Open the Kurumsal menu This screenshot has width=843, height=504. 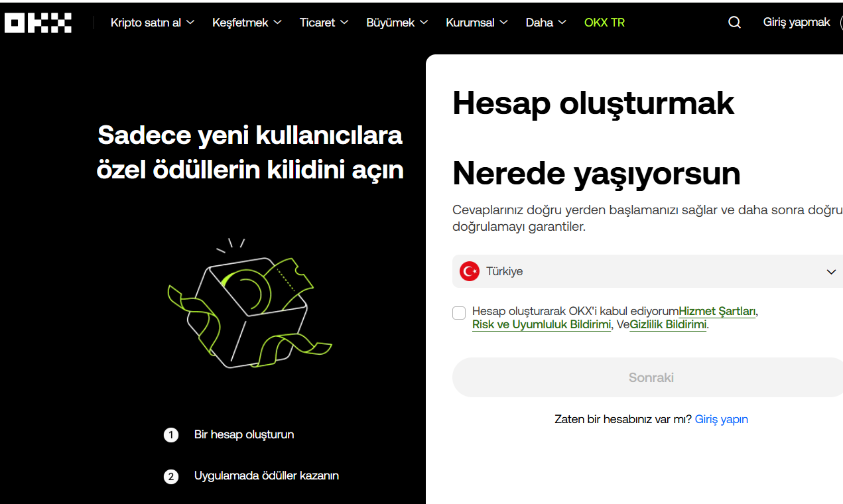(477, 23)
